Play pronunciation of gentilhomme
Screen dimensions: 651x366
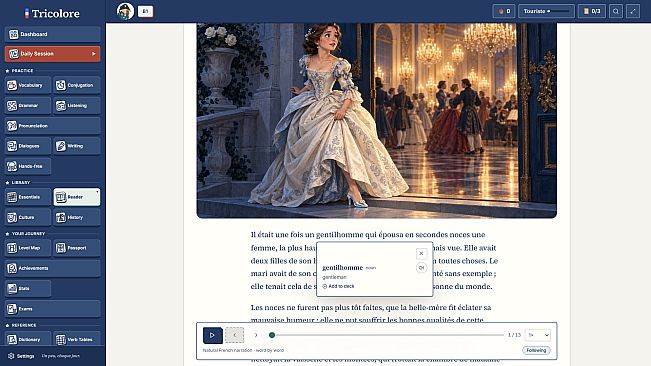[421, 268]
